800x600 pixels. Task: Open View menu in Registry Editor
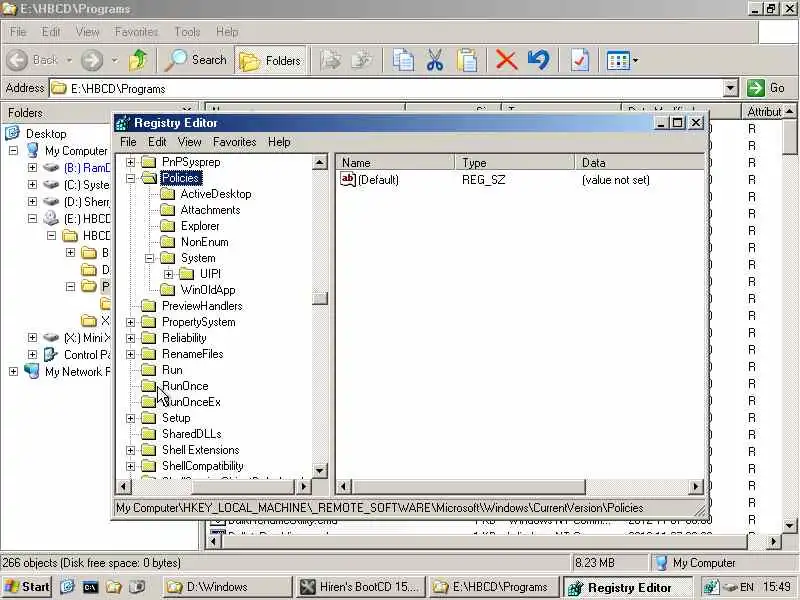pos(189,142)
